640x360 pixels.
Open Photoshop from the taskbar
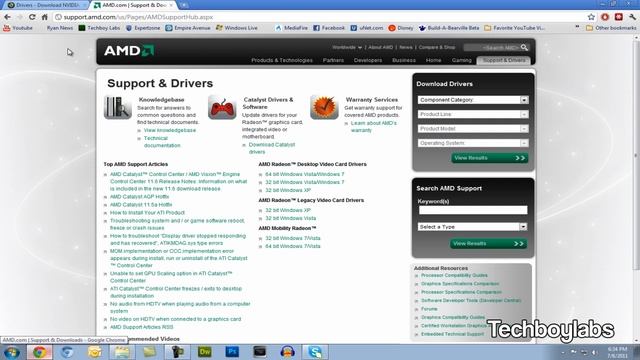click(232, 352)
